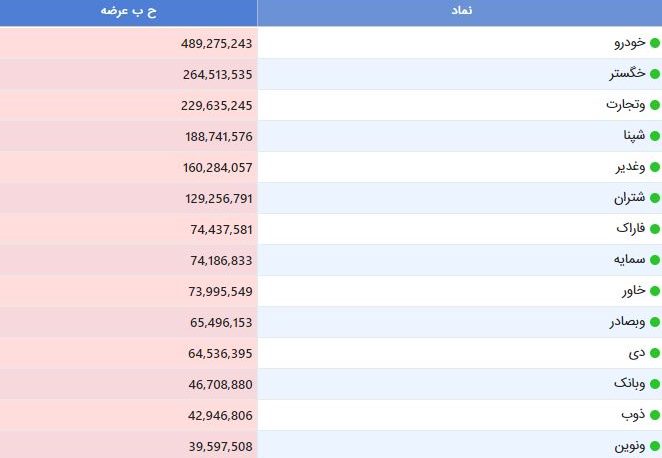Select the green indicator beside فاراک
This screenshot has width=662, height=458.
click(x=654, y=229)
